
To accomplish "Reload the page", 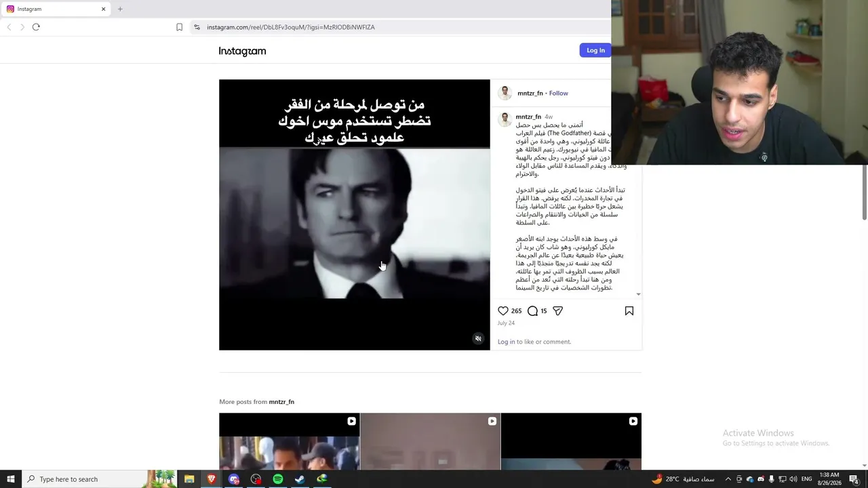I will [x=36, y=27].
